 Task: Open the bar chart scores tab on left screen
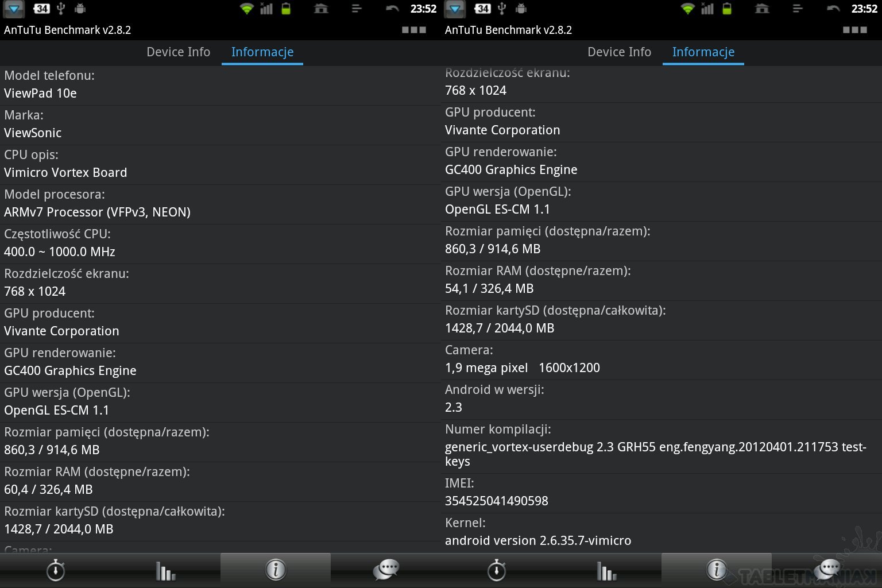[165, 570]
